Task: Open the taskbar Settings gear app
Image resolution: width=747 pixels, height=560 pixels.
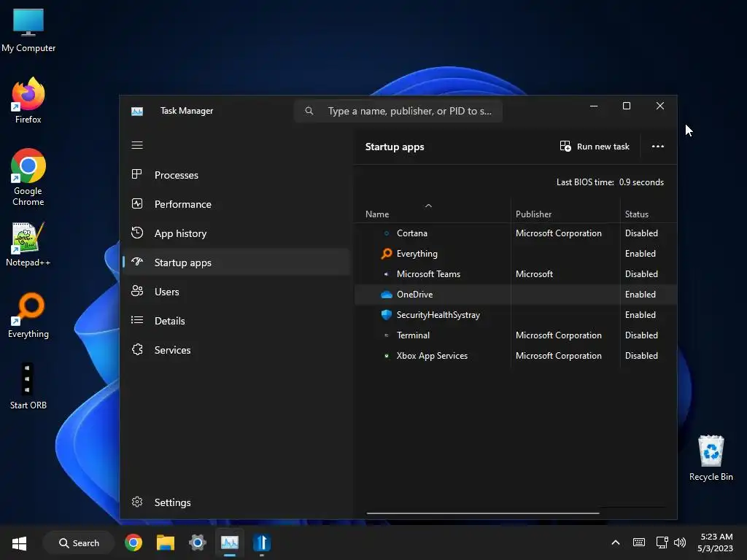Action: point(197,542)
